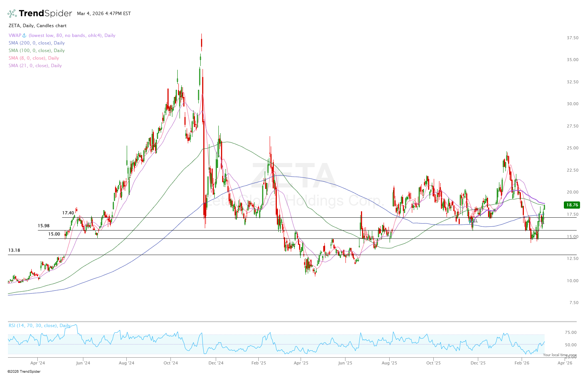The width and height of the screenshot is (588, 375).
Task: Click the 37.50 price axis label
Action: pos(573,38)
